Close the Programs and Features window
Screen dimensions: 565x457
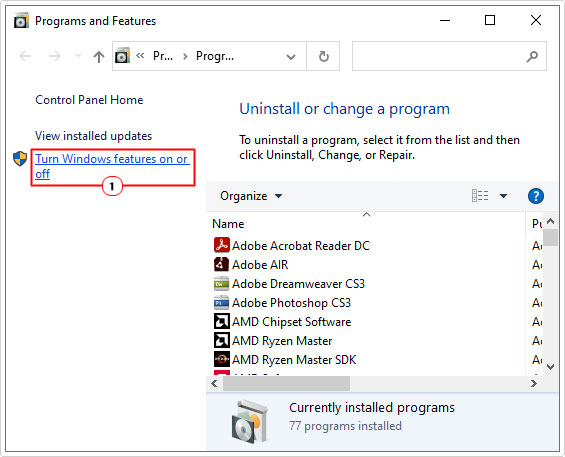536,21
